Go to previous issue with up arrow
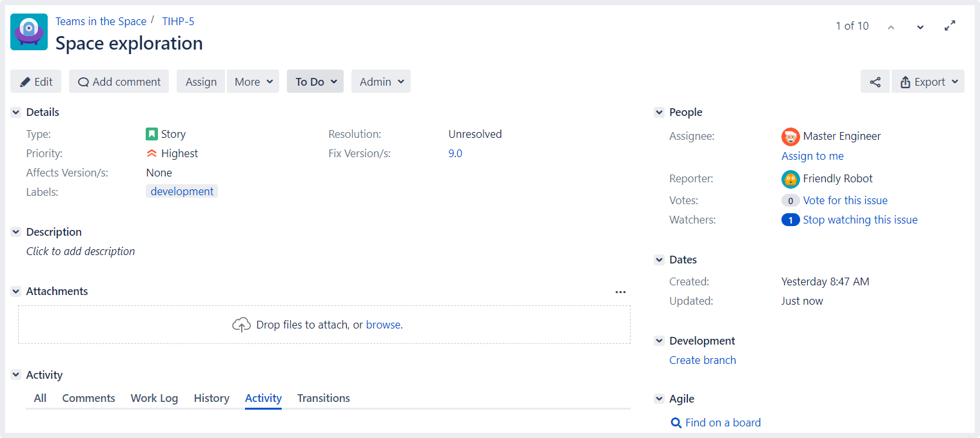 (891, 26)
